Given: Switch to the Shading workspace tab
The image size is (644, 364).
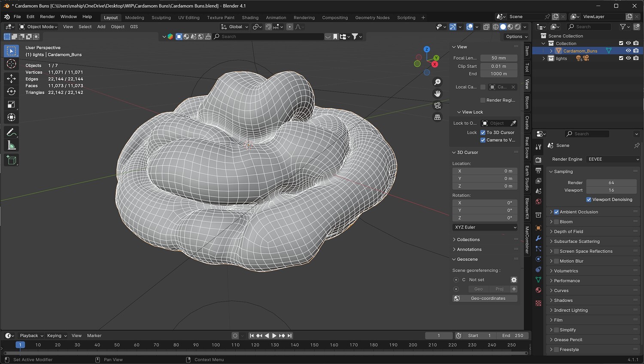Looking at the screenshot, I should pos(250,18).
